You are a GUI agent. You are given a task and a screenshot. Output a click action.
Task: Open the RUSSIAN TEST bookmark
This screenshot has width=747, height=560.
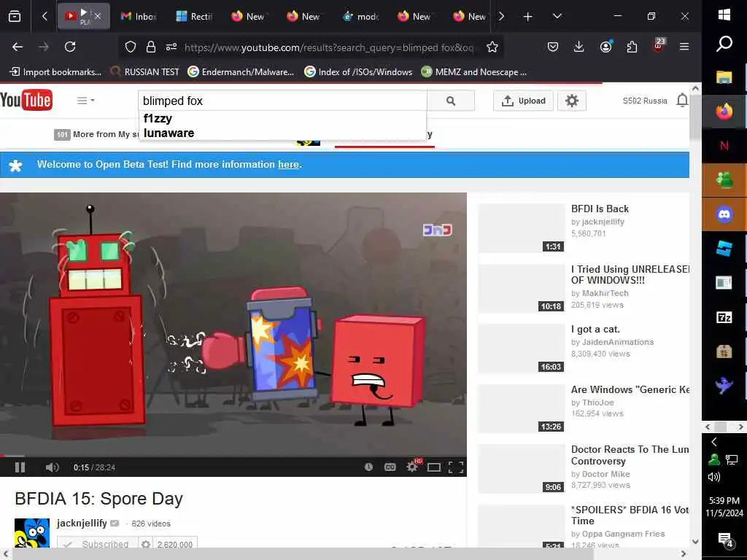pyautogui.click(x=145, y=72)
